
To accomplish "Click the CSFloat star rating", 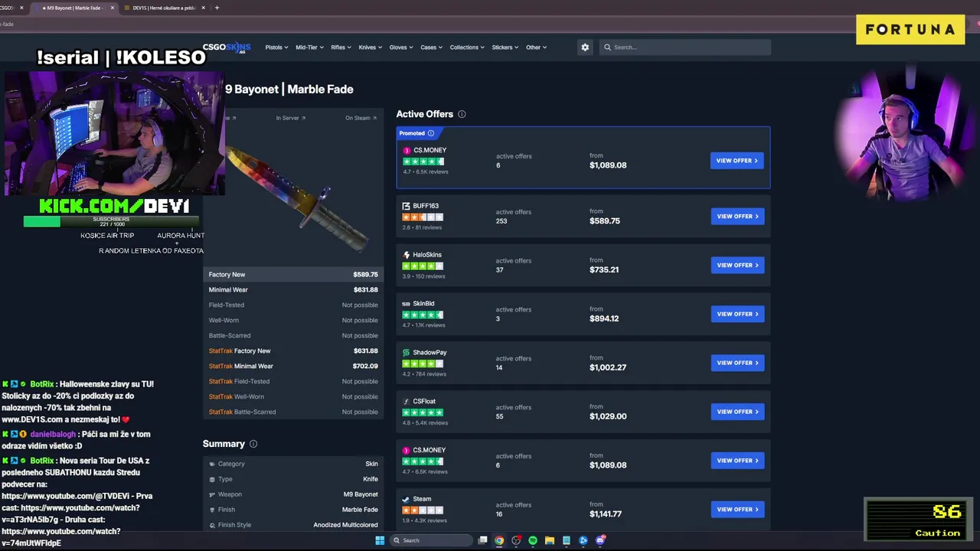I will (423, 412).
